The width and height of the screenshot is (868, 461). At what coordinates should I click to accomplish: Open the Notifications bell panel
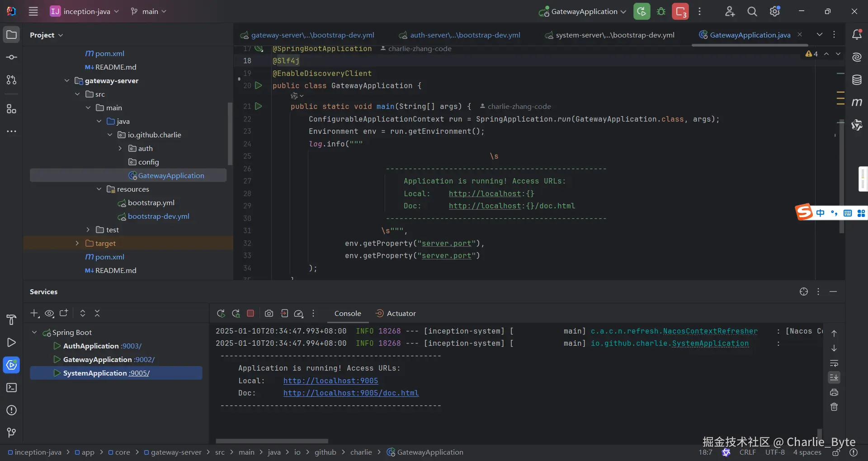857,35
